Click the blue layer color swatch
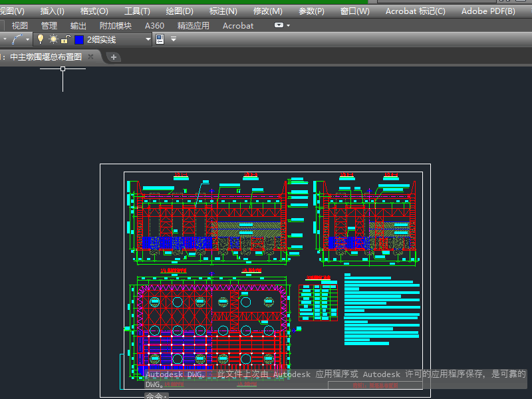 pos(79,40)
